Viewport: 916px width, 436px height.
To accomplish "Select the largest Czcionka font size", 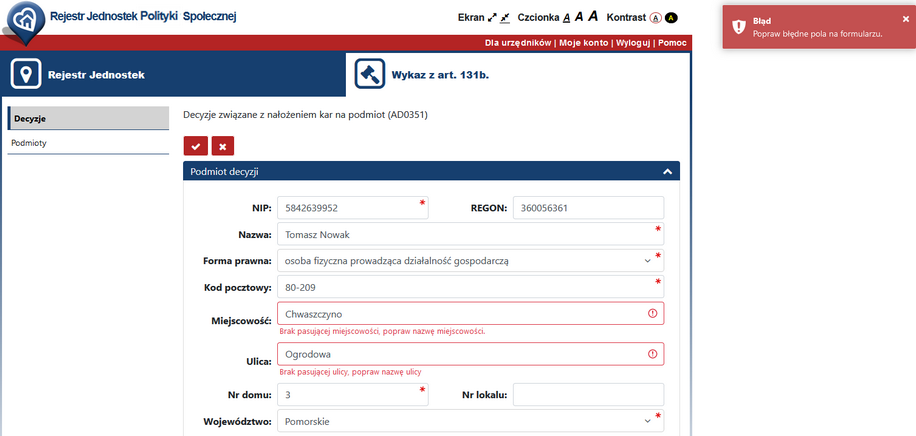I will [593, 16].
